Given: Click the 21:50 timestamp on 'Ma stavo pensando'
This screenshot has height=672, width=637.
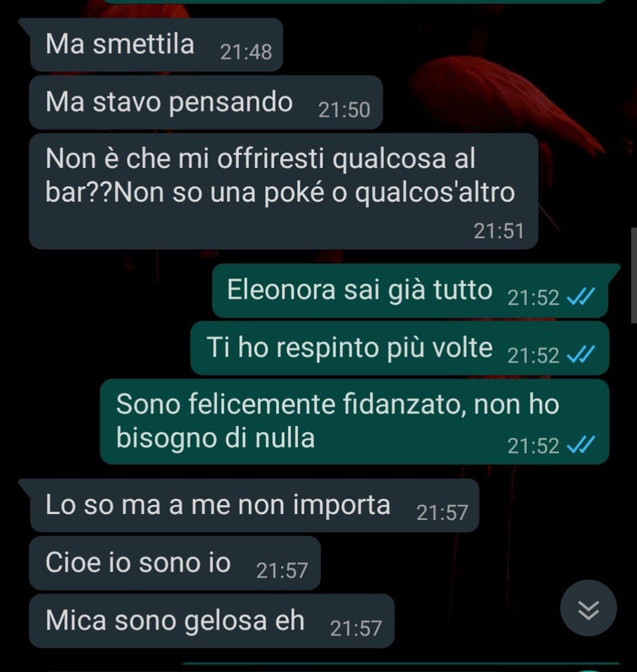Looking at the screenshot, I should point(344,110).
